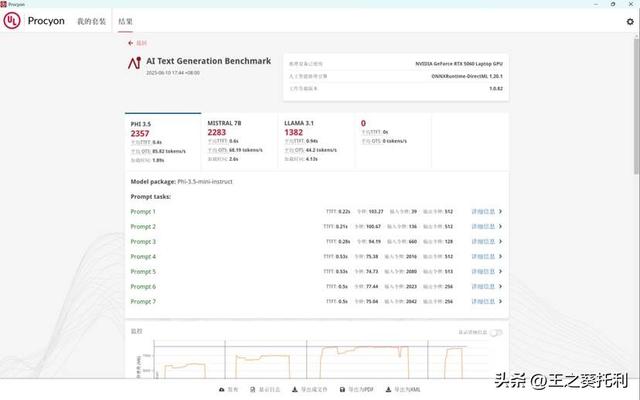Click the Prompt 6 row label
This screenshot has width=640, height=400.
tap(143, 287)
